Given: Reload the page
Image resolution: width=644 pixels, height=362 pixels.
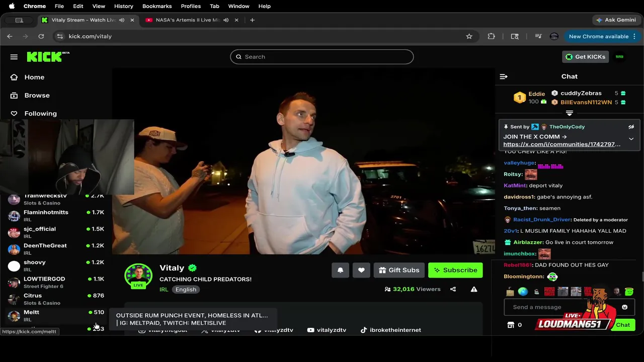Looking at the screenshot, I should click(41, 36).
